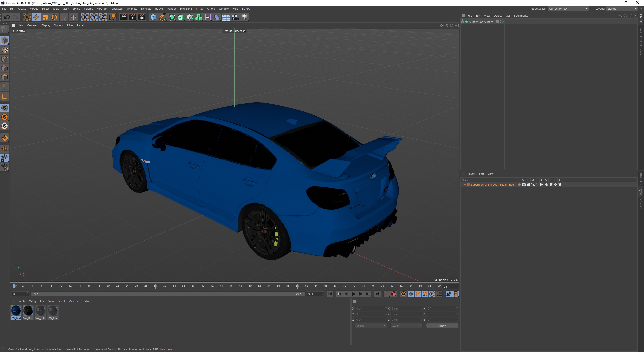Image resolution: width=644 pixels, height=352 pixels.
Task: Click the Coordinate System toggle icon
Action: (113, 17)
